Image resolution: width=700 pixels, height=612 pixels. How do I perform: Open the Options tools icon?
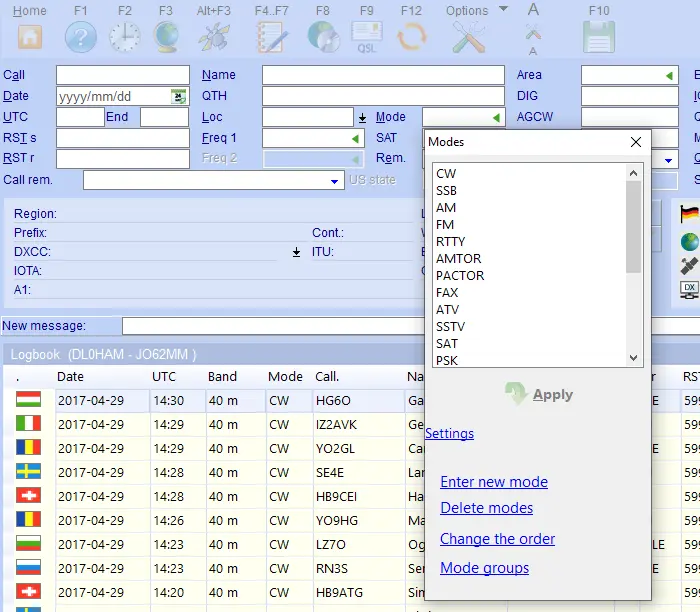pyautogui.click(x=468, y=37)
